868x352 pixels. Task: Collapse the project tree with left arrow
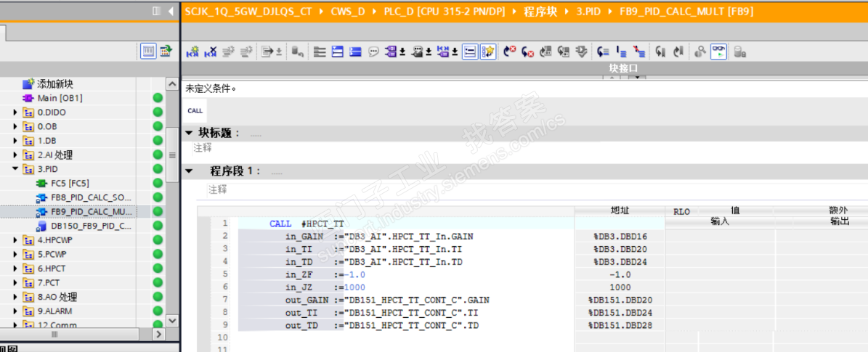(171, 11)
